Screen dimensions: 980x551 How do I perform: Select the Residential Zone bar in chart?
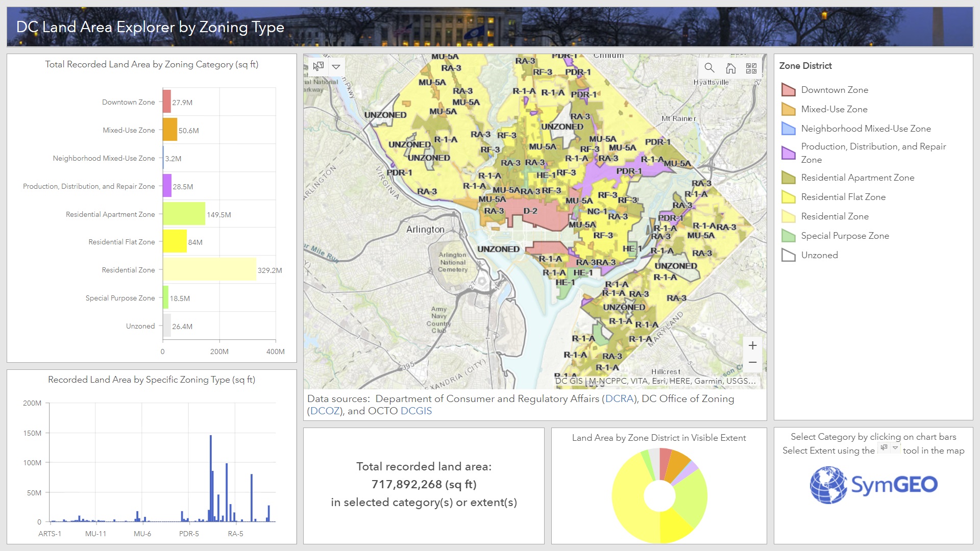pyautogui.click(x=209, y=269)
